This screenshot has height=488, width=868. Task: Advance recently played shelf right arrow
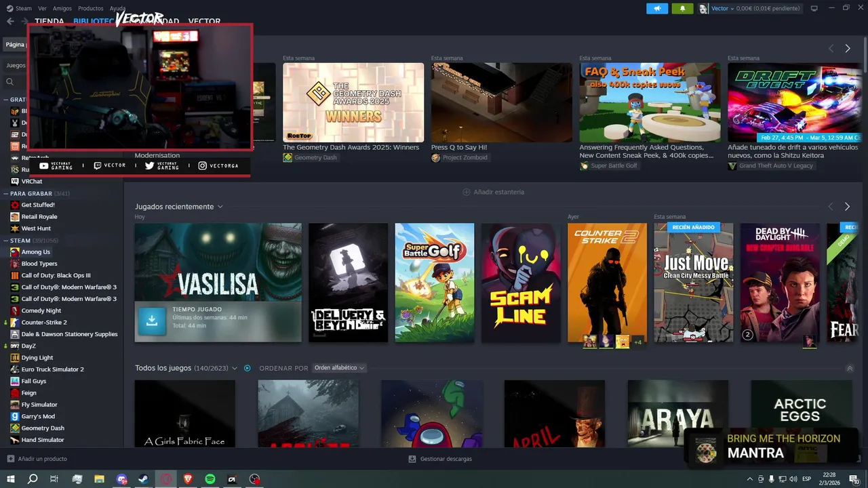click(847, 206)
